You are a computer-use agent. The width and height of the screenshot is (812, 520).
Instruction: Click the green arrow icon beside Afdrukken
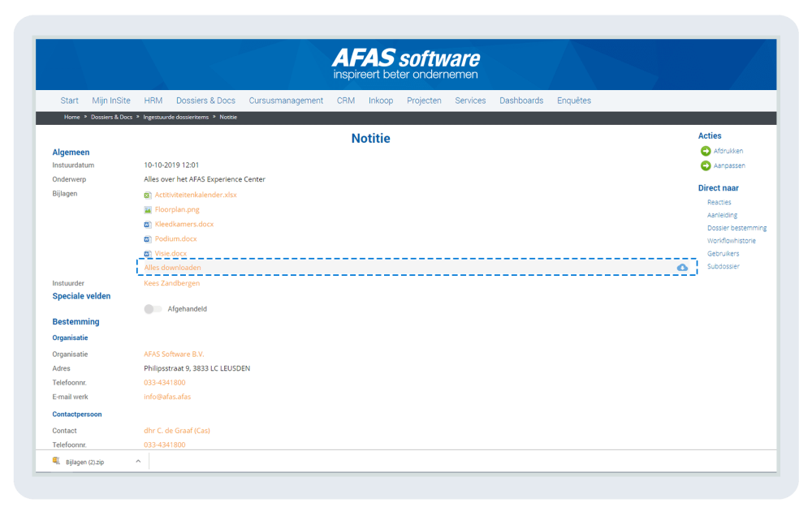click(706, 150)
